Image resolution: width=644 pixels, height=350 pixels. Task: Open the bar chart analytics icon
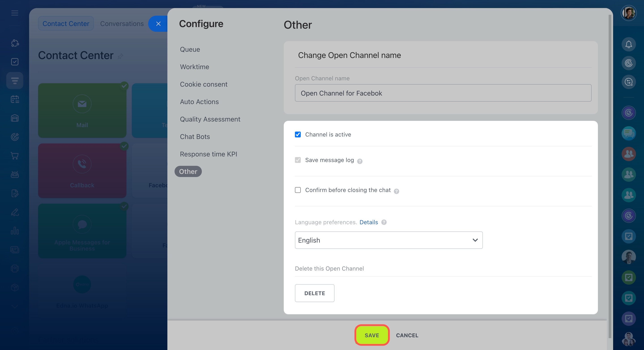coord(15,231)
